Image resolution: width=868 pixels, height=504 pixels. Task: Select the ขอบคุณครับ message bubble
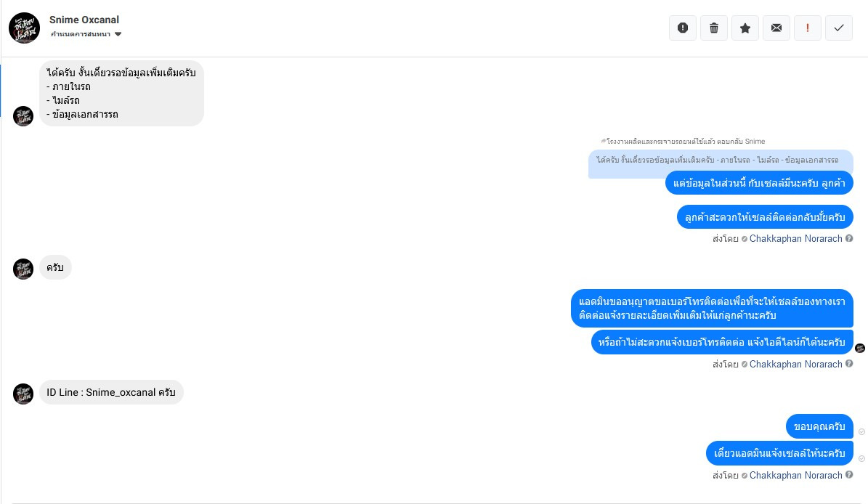(x=819, y=426)
